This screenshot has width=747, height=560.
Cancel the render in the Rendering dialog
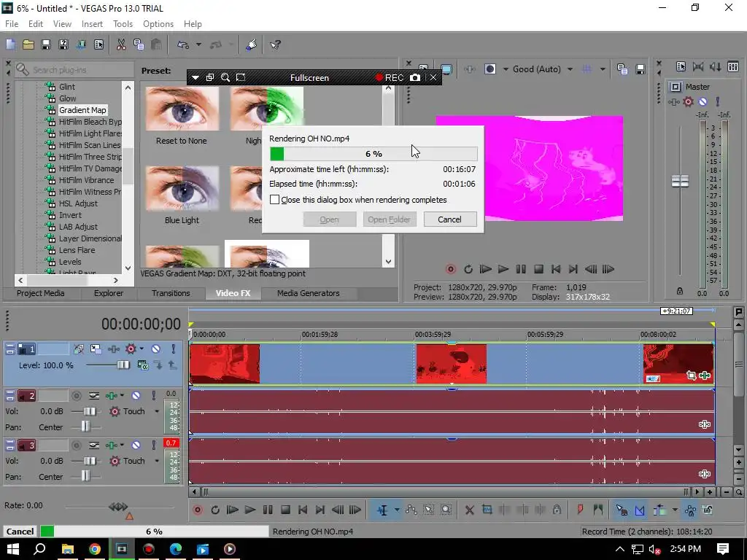pyautogui.click(x=449, y=219)
